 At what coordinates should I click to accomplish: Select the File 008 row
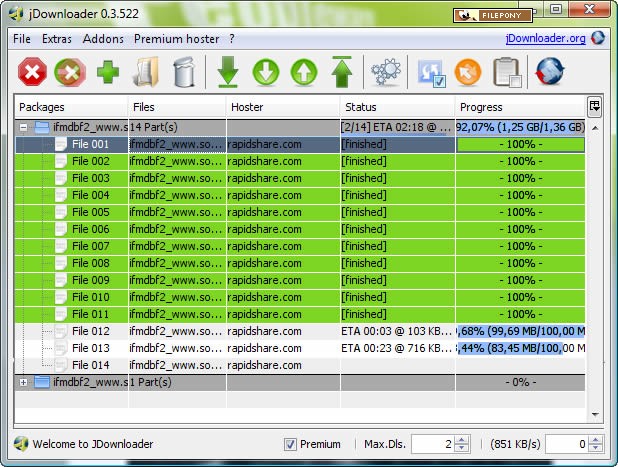pyautogui.click(x=300, y=263)
